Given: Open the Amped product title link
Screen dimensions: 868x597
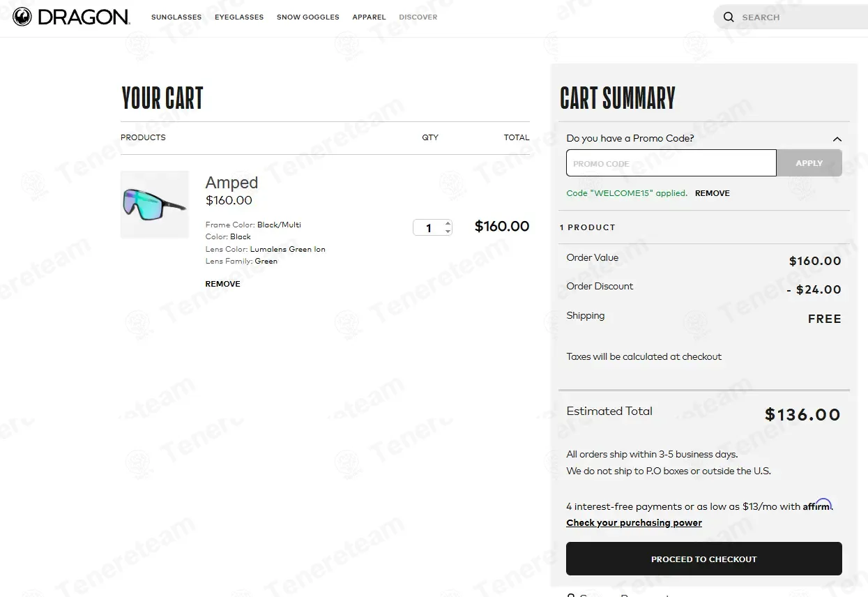Looking at the screenshot, I should pos(231,183).
